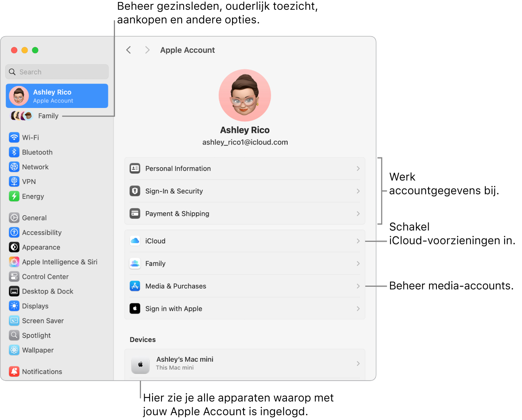
Task: Click the large Ashley Rico profile avatar
Action: [245, 95]
